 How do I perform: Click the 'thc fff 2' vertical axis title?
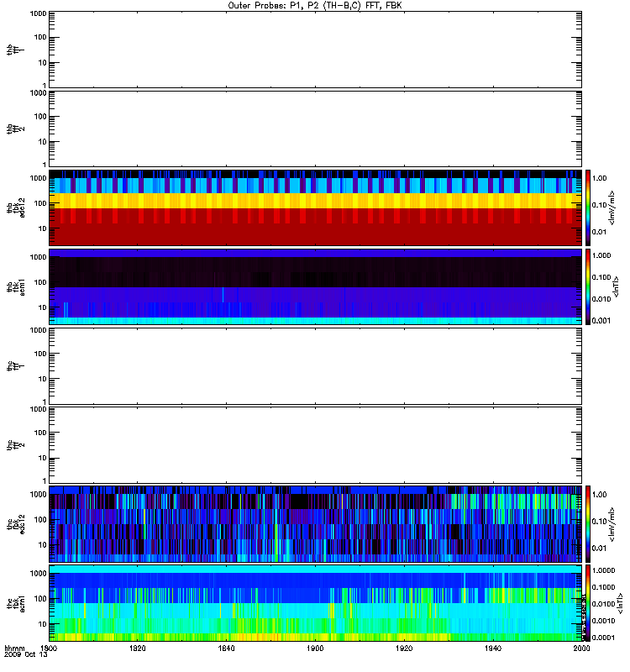(x=16, y=445)
